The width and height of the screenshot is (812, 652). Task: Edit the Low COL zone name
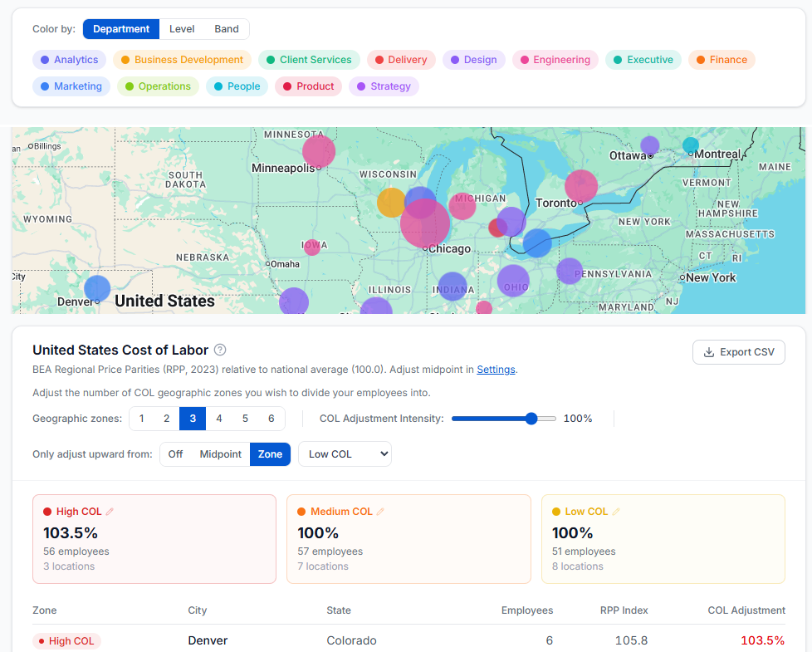[616, 512]
